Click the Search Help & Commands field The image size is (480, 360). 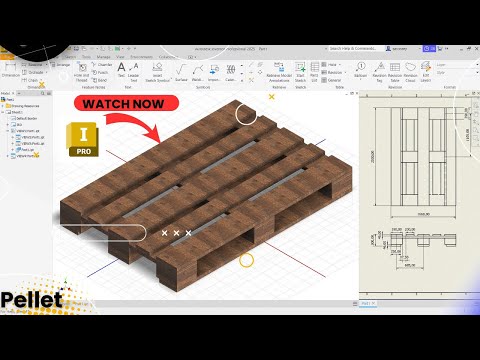(353, 49)
